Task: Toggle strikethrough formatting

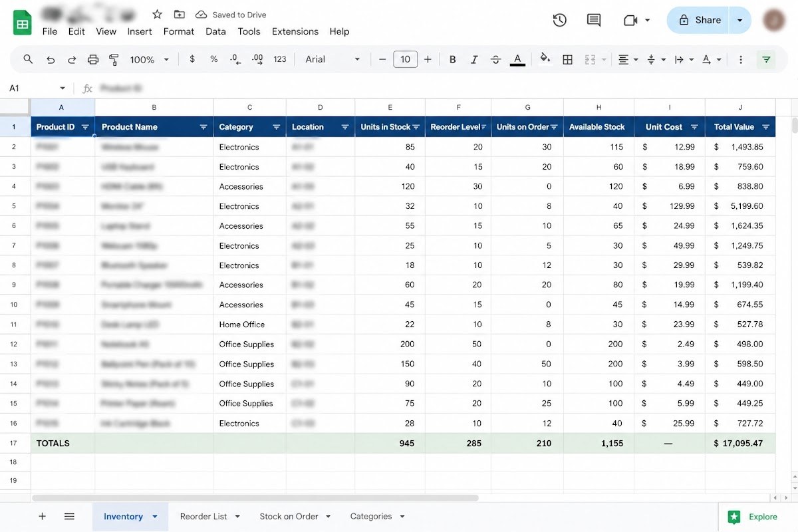Action: [x=495, y=59]
